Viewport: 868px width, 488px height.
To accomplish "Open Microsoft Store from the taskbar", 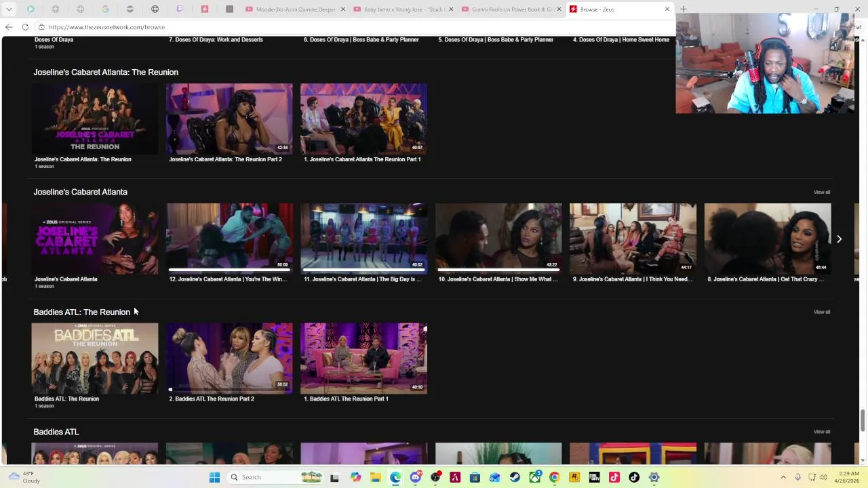I will pos(475,477).
